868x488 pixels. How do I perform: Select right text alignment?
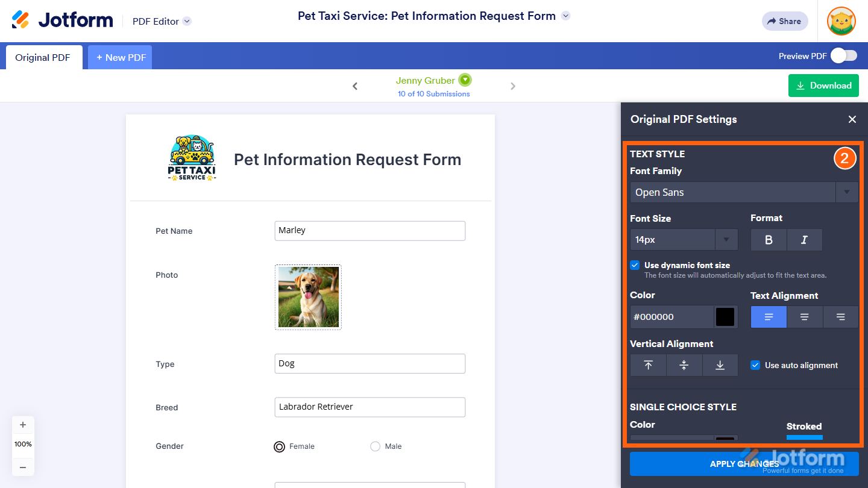(841, 316)
